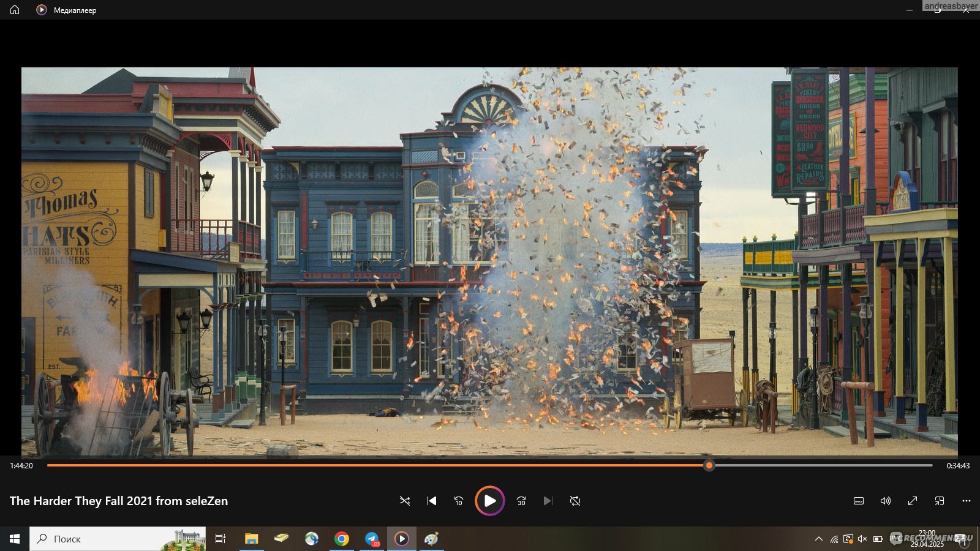980x551 pixels.
Task: Minimize the Media Player window
Action: click(x=910, y=10)
